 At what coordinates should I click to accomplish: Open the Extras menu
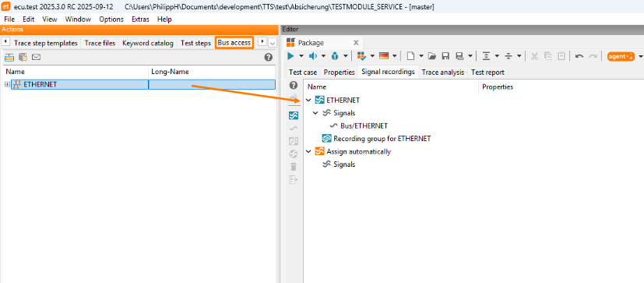(x=140, y=19)
